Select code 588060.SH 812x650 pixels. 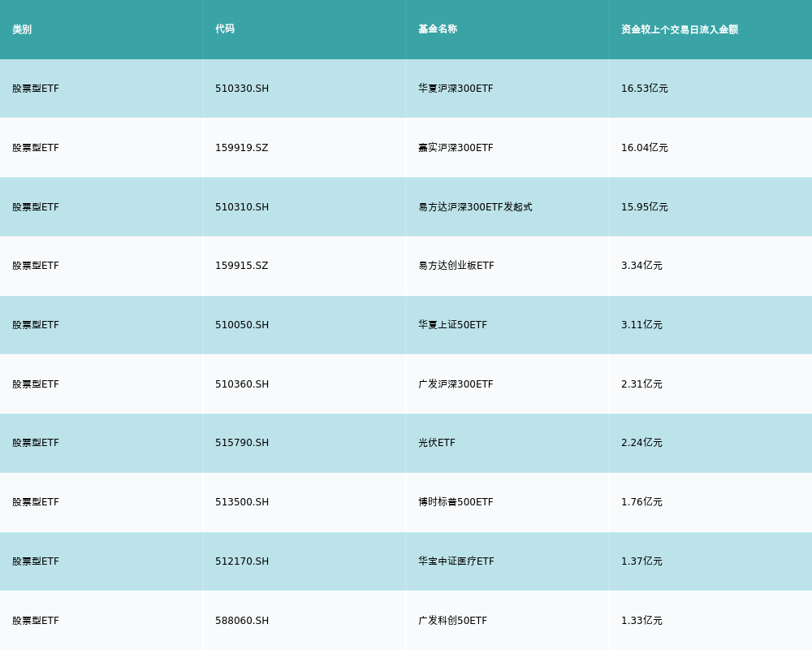click(242, 621)
